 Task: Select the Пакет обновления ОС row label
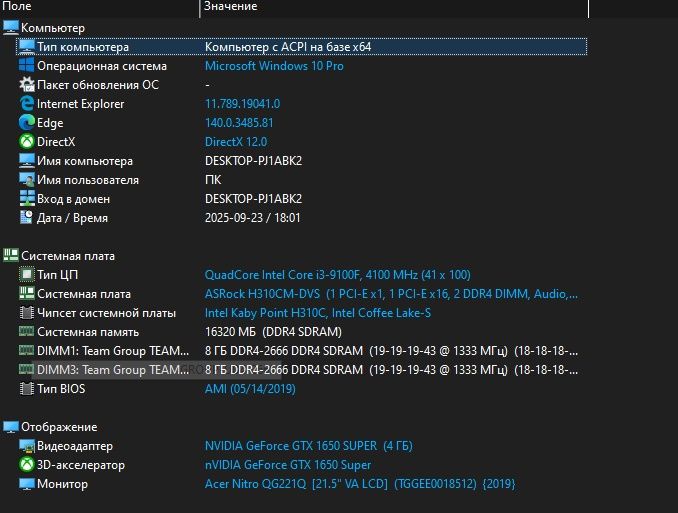coord(98,85)
